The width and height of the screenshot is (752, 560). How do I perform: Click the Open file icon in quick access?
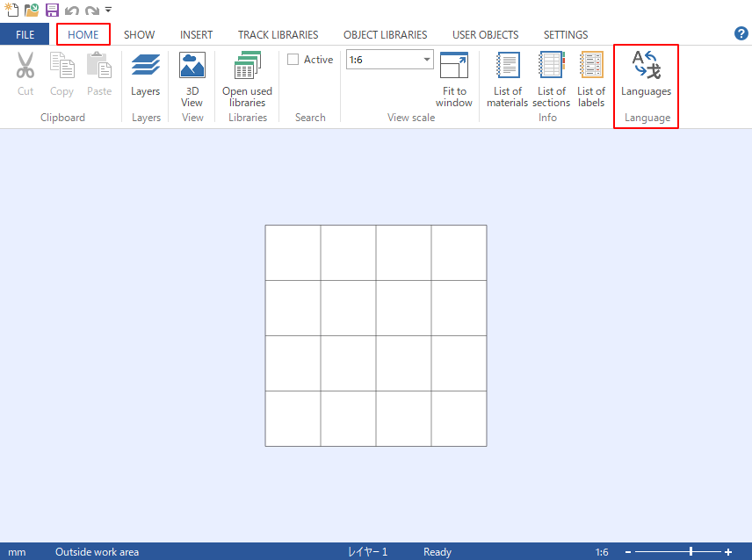32,10
